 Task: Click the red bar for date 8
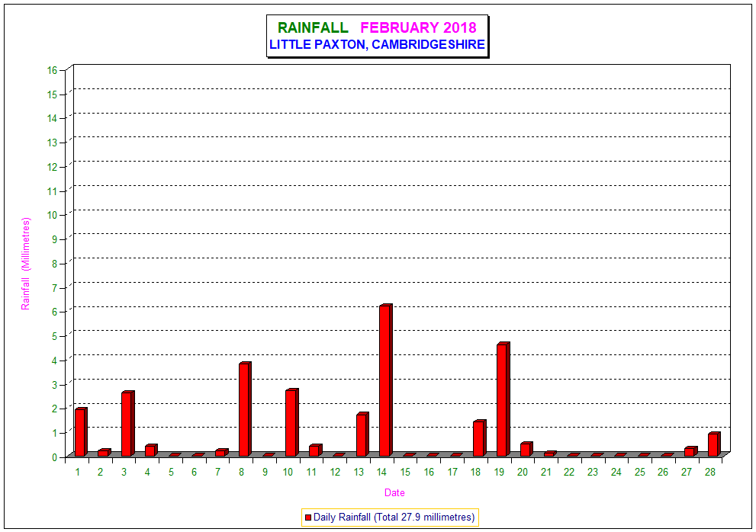pos(245,409)
